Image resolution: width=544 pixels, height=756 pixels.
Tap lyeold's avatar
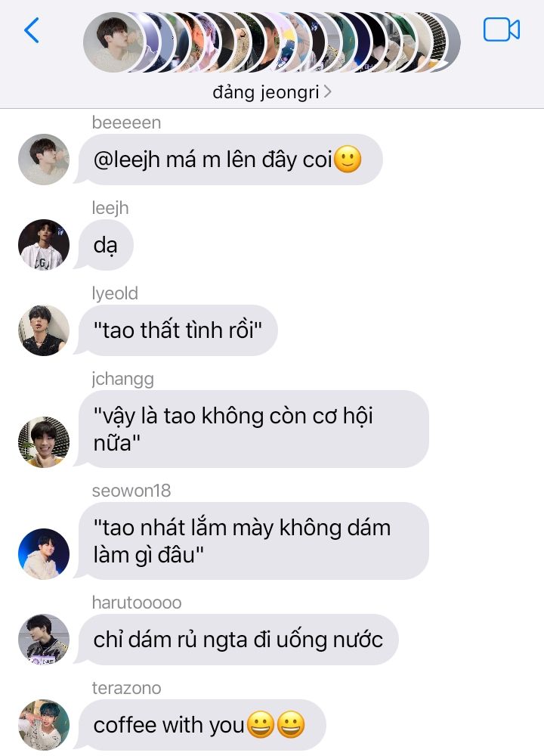43,330
